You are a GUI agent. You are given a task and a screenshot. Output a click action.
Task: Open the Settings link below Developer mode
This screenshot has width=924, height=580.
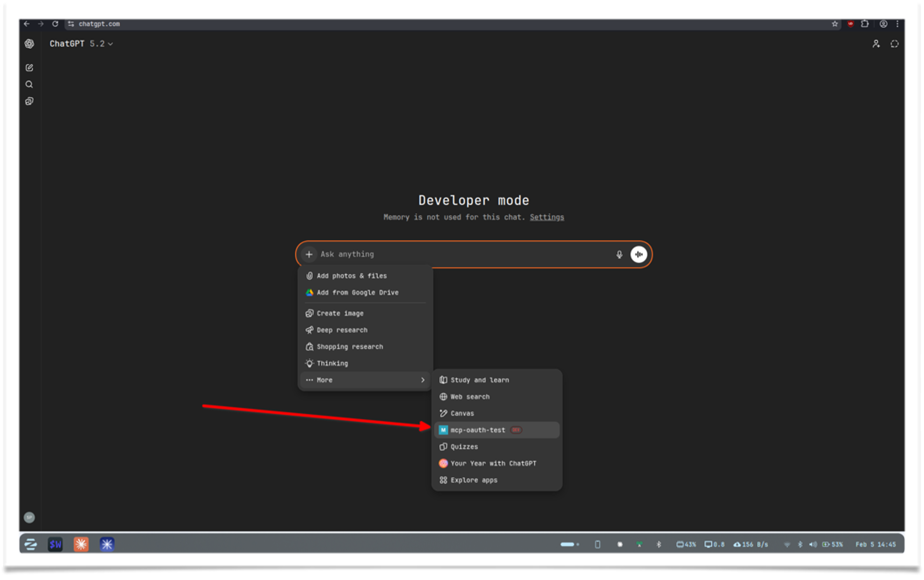[x=546, y=217]
